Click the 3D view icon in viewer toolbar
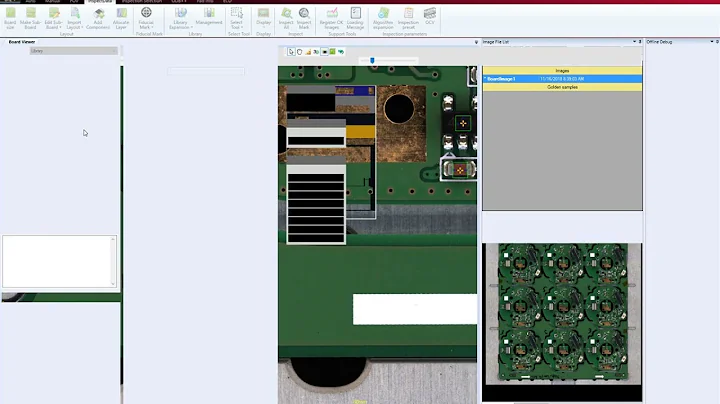Screen dimensions: 720x404 click(316, 52)
